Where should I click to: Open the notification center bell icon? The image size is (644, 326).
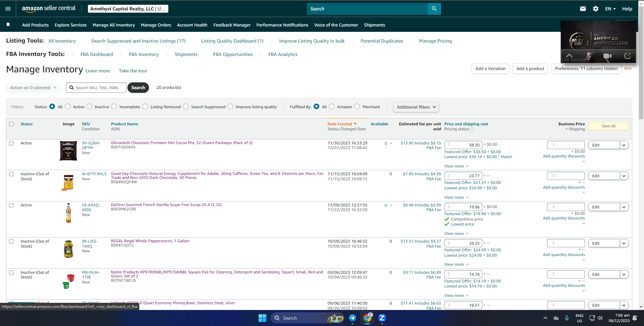[x=635, y=318]
